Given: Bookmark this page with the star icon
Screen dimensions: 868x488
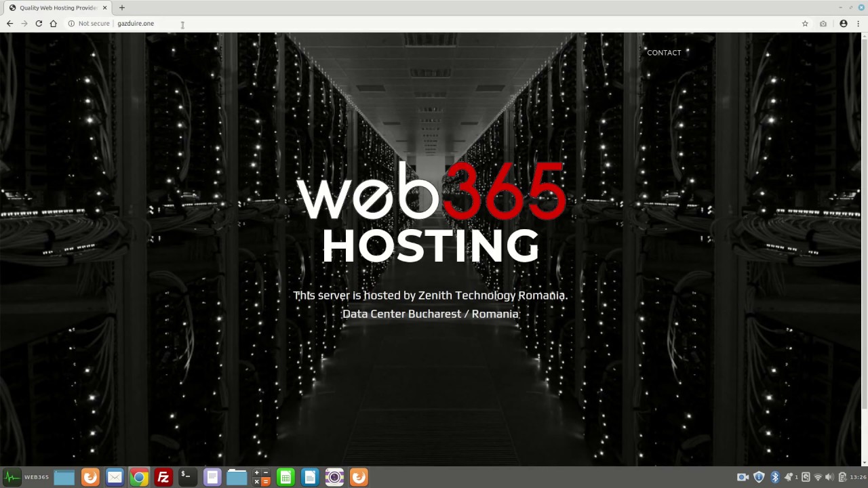Looking at the screenshot, I should [805, 23].
